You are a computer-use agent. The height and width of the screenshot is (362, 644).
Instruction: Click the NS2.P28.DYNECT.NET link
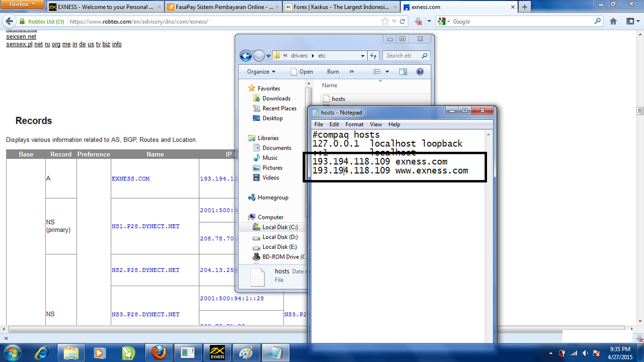pyautogui.click(x=145, y=270)
